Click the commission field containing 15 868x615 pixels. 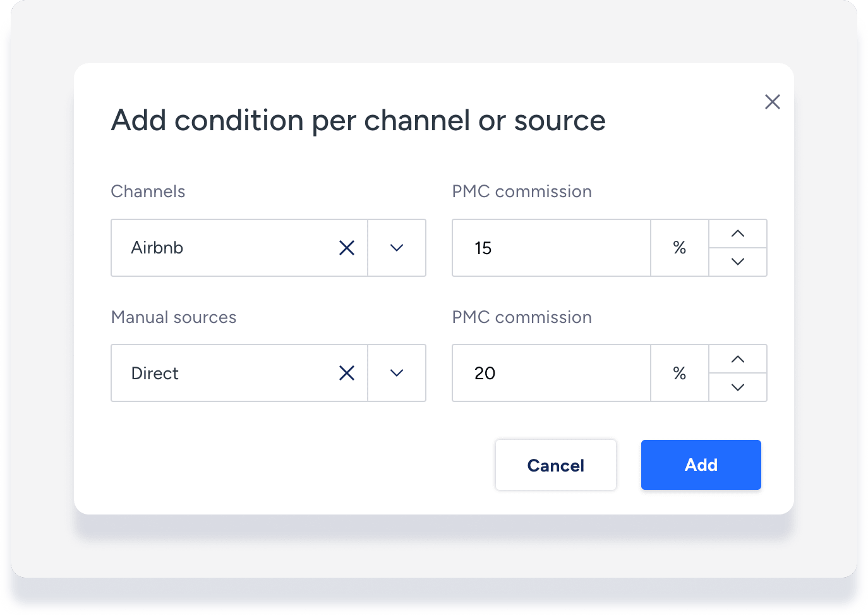tap(551, 248)
